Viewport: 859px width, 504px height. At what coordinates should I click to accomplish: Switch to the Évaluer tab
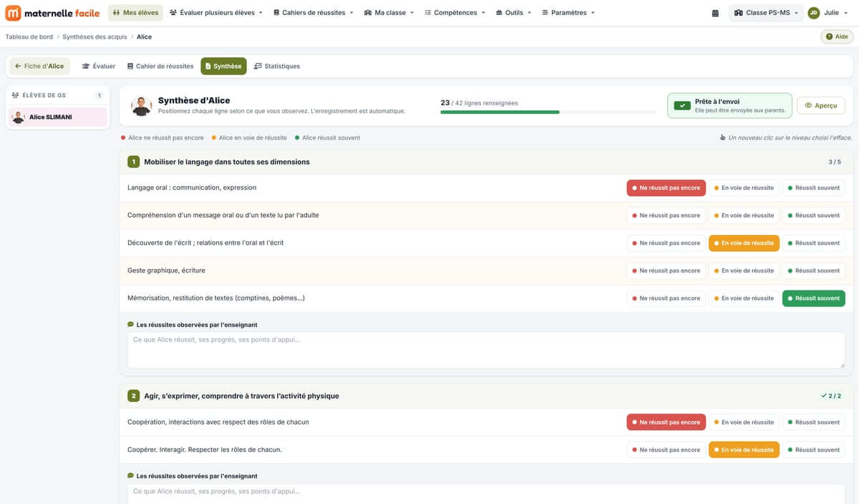click(99, 66)
